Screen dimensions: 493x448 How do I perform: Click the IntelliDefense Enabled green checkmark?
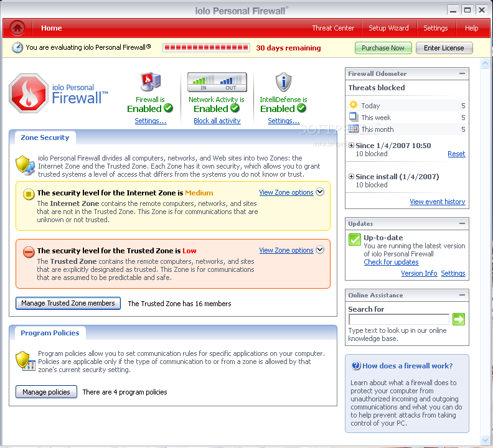click(301, 108)
